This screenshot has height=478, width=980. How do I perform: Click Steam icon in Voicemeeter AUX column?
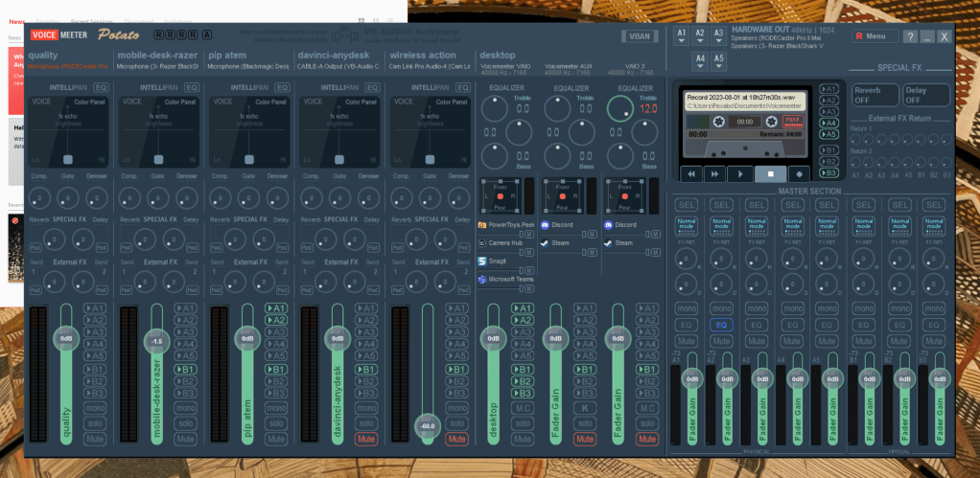tap(545, 242)
